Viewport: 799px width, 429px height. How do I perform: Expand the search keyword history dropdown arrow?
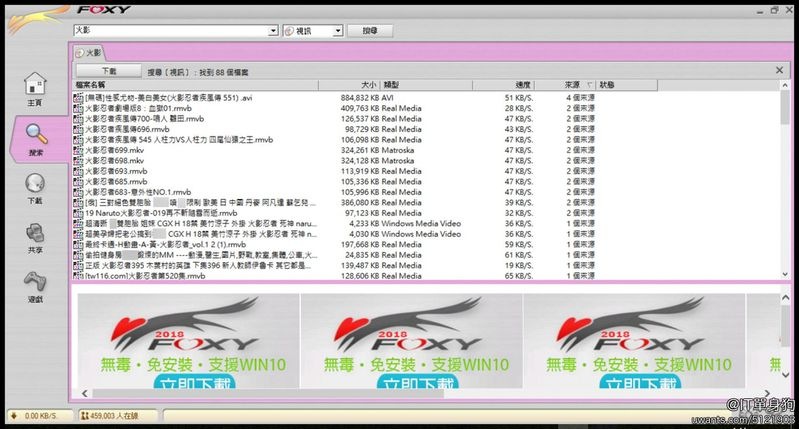pos(273,31)
